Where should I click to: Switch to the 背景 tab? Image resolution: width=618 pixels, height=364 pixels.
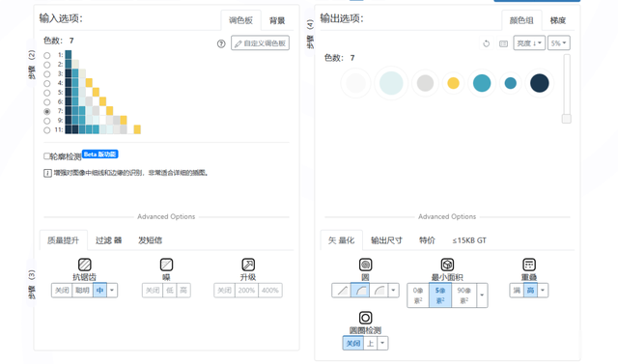(x=277, y=20)
